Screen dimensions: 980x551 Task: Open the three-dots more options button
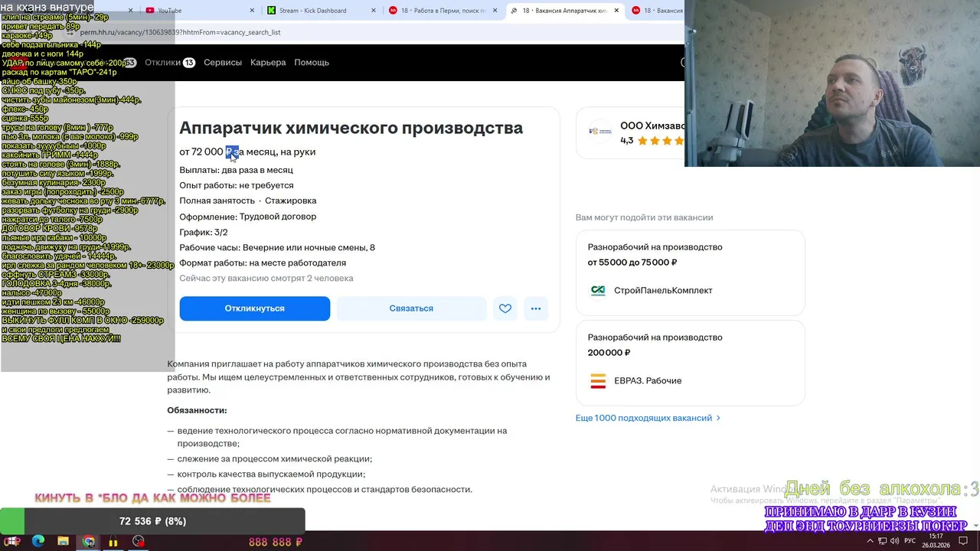(x=536, y=308)
